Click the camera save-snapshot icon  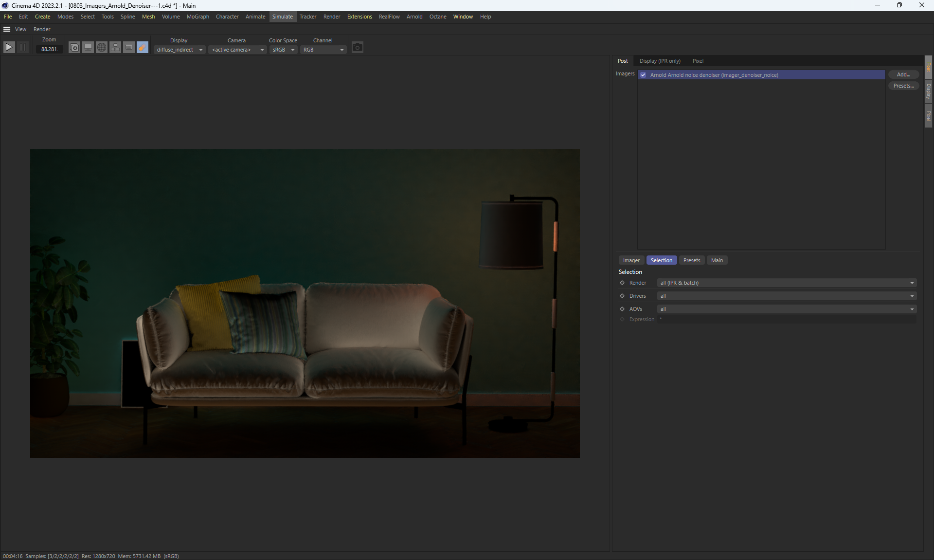pyautogui.click(x=358, y=47)
